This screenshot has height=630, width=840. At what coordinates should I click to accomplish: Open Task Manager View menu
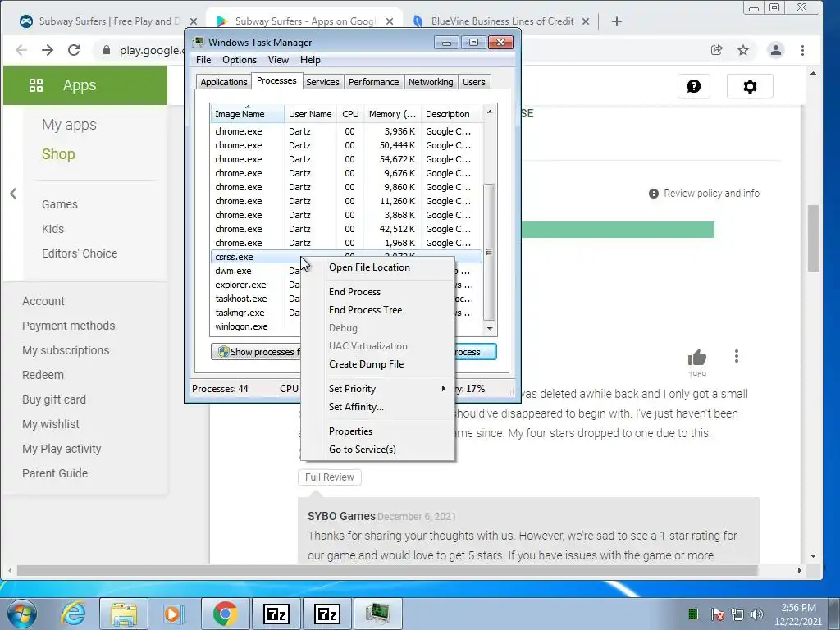[278, 60]
